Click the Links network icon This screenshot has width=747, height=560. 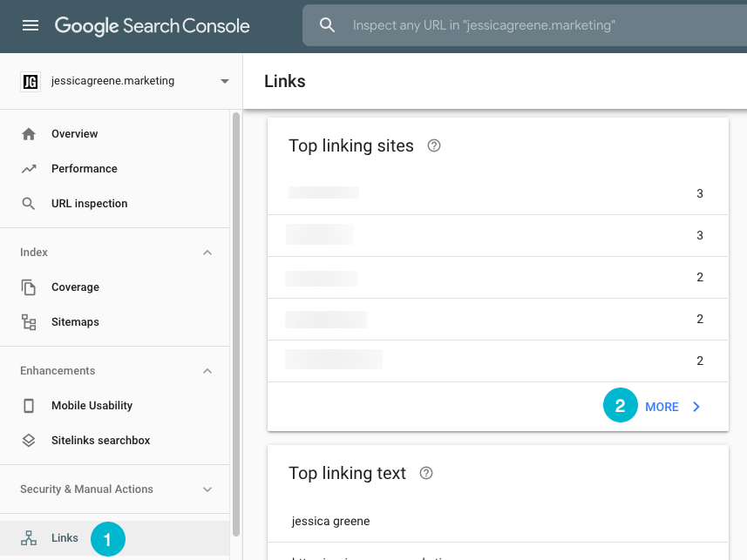[x=29, y=538]
